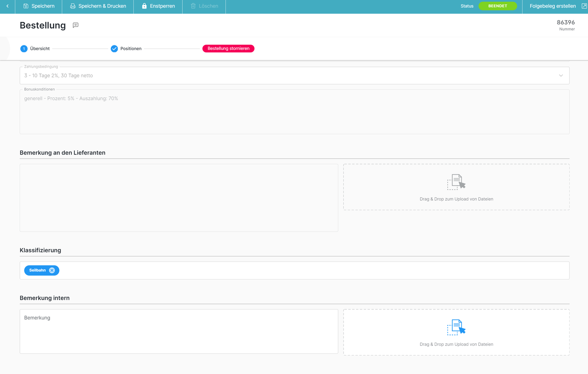Viewport: 588px width, 374px height.
Task: Click the back arrow icon
Action: tap(8, 6)
